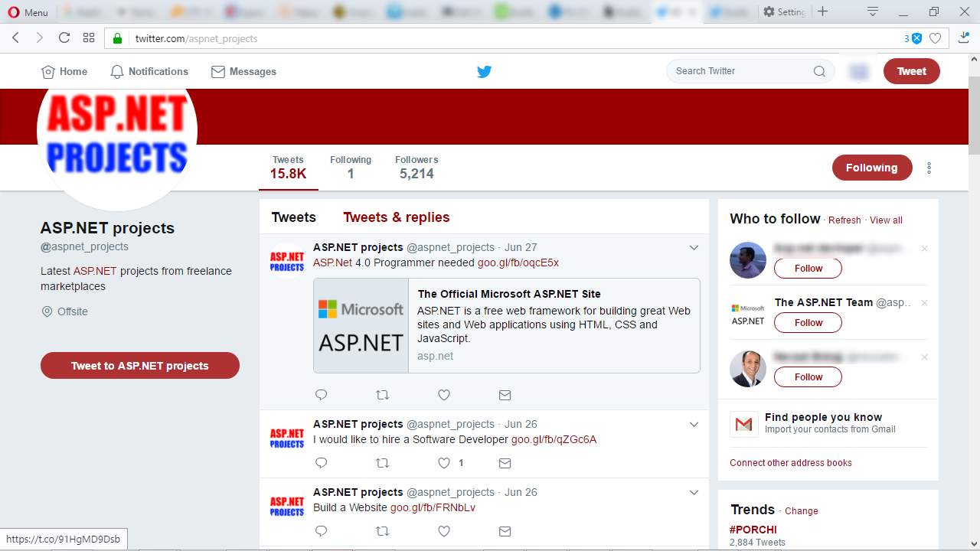Click Change next to Trends
This screenshot has width=980, height=551.
pyautogui.click(x=802, y=511)
